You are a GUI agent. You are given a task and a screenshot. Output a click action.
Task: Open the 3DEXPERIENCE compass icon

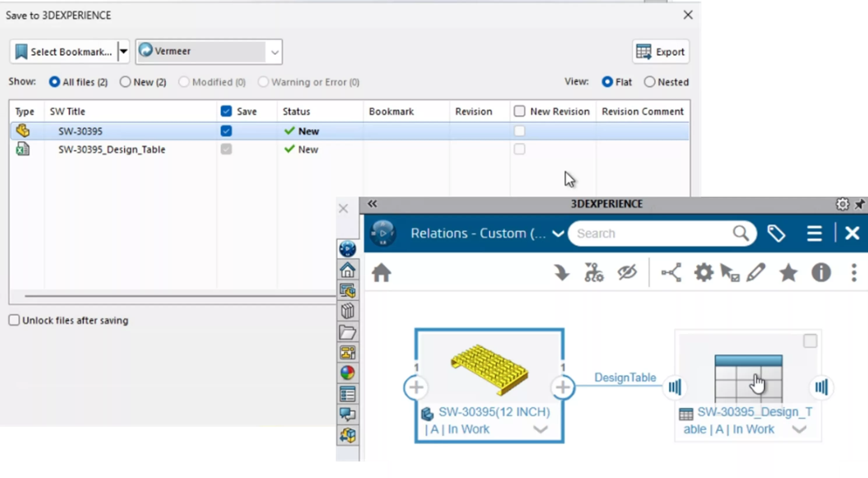coord(383,233)
